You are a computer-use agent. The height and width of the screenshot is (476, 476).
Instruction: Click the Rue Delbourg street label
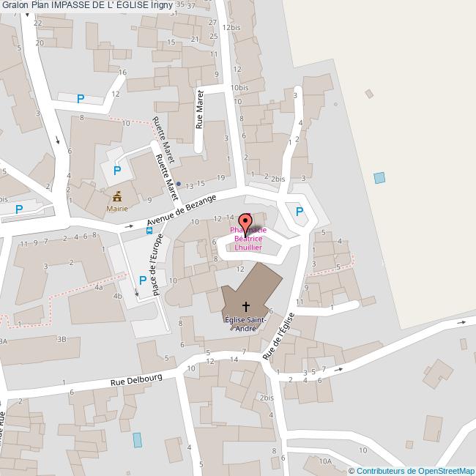coord(136,380)
